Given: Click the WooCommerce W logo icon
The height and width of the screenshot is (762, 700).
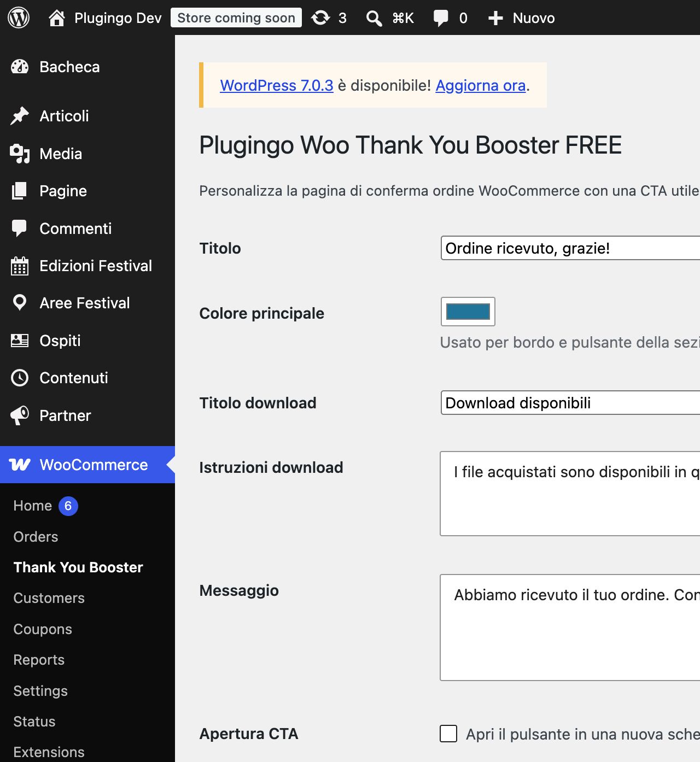Looking at the screenshot, I should click(20, 465).
